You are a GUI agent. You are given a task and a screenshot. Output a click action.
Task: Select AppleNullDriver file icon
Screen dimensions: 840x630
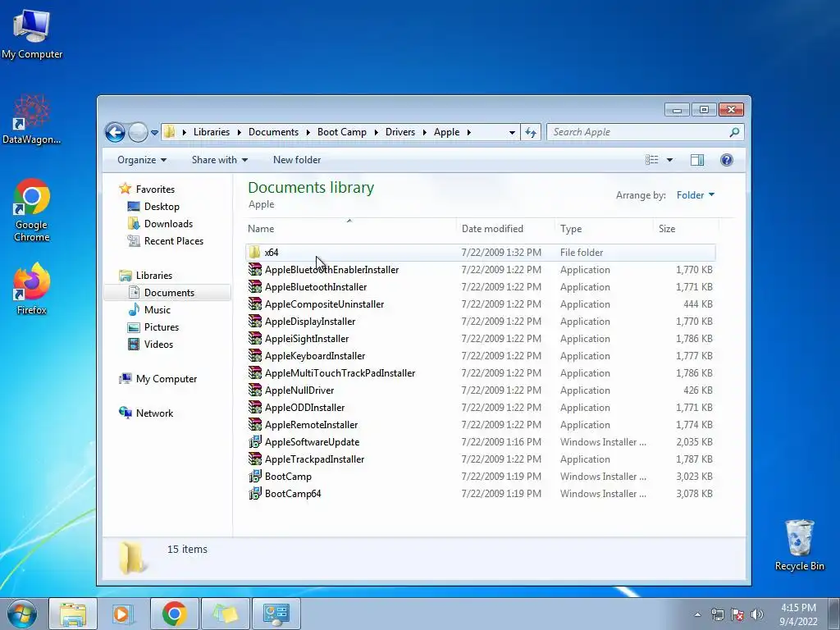(x=255, y=390)
